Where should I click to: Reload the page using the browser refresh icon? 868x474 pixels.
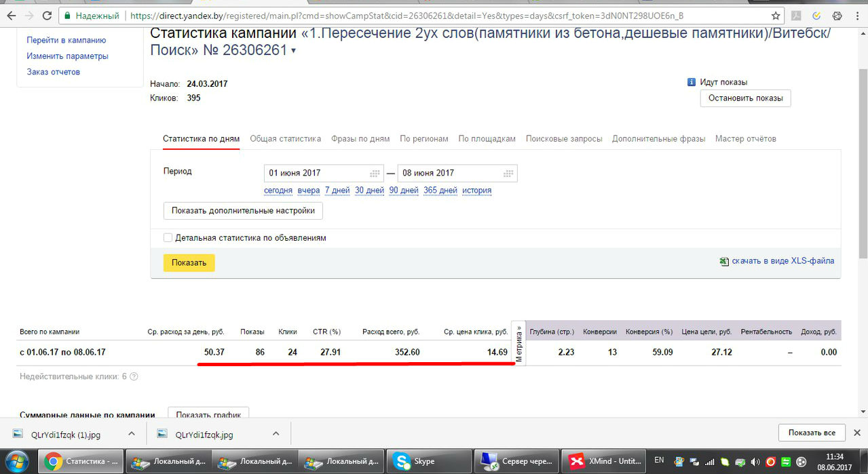click(x=46, y=14)
